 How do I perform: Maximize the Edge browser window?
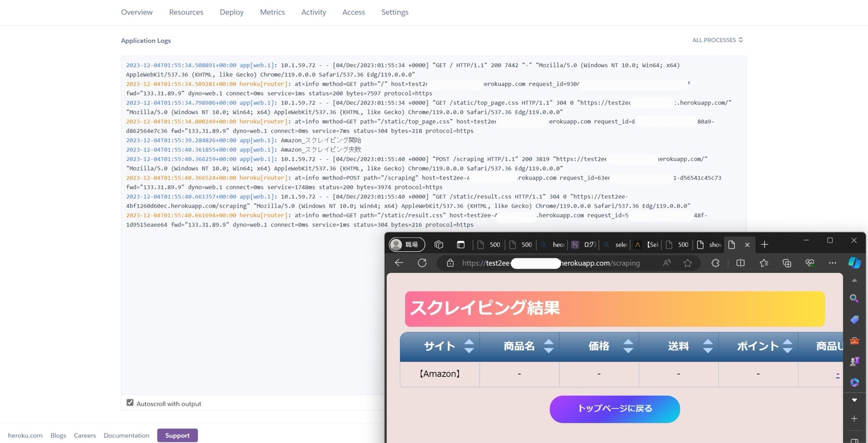pyautogui.click(x=830, y=241)
